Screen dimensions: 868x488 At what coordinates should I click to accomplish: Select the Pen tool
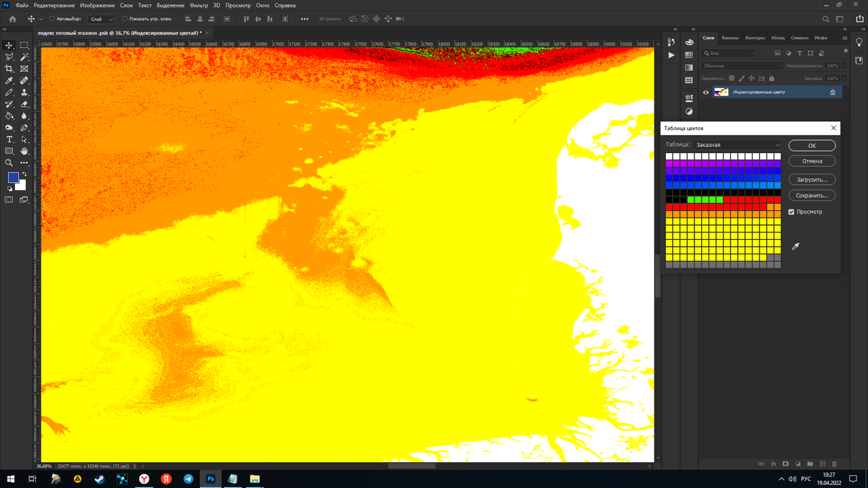(24, 127)
